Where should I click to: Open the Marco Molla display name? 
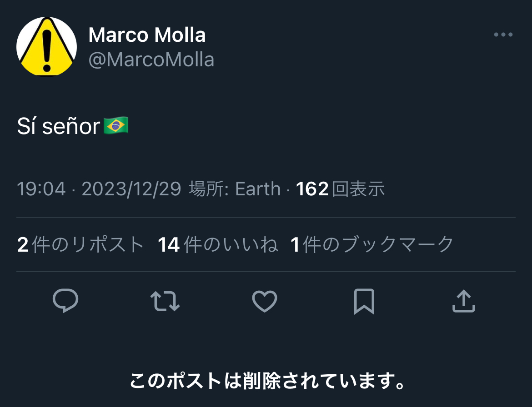[147, 35]
